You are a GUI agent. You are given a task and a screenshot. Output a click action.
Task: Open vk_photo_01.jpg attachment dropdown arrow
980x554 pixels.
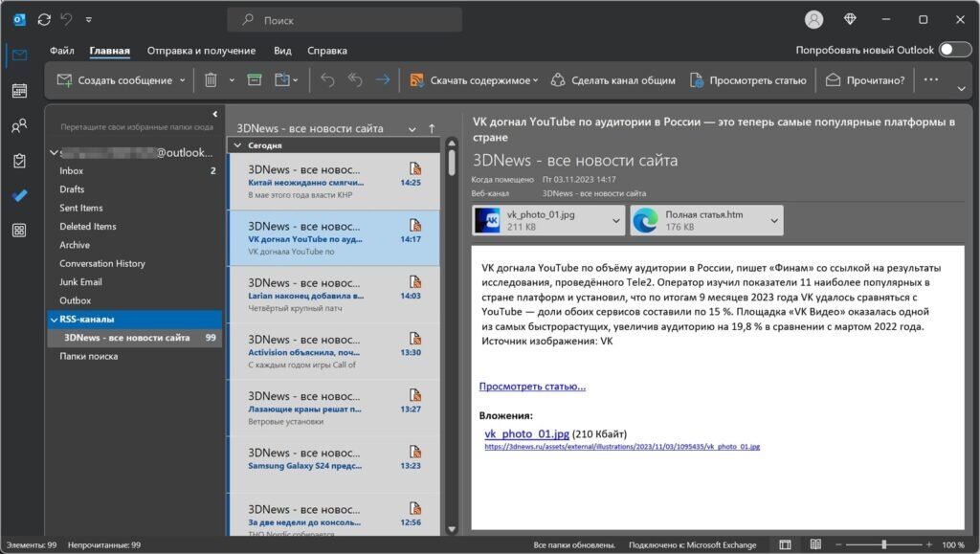pos(615,220)
